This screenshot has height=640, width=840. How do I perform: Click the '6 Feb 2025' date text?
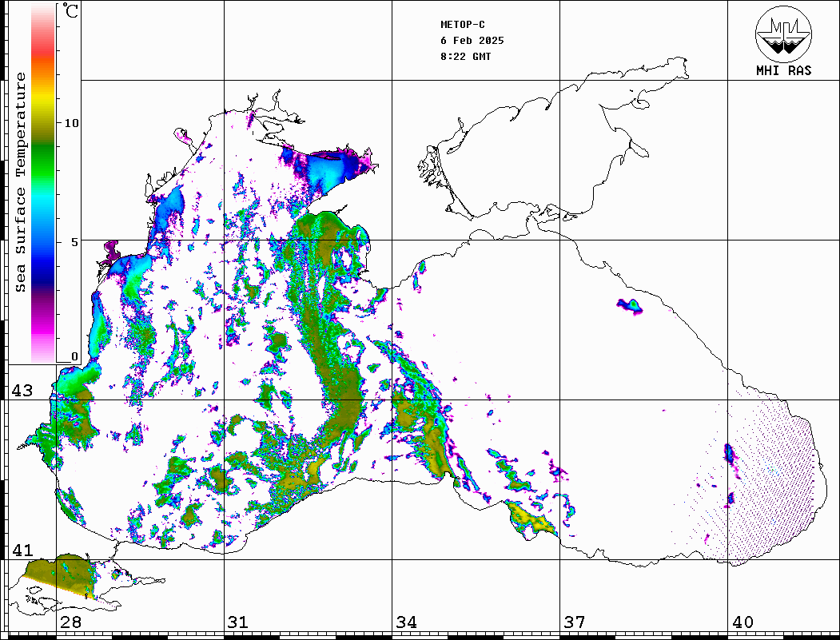pos(472,41)
